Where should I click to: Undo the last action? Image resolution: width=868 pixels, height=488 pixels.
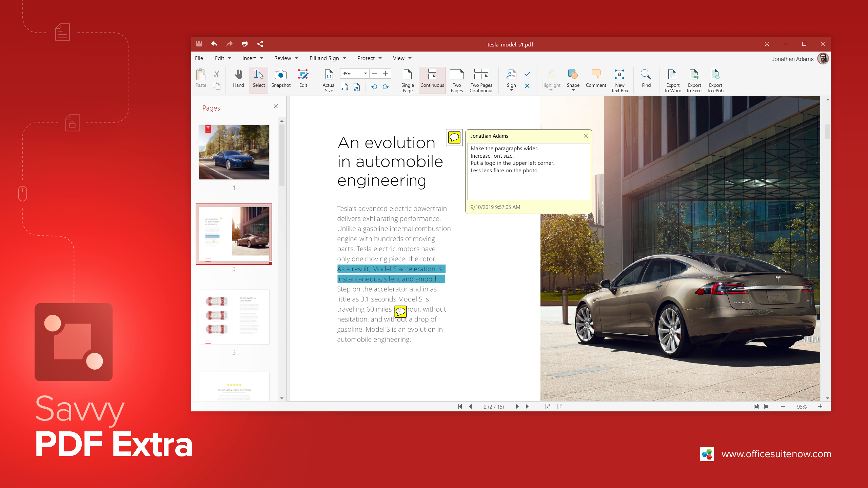(214, 44)
